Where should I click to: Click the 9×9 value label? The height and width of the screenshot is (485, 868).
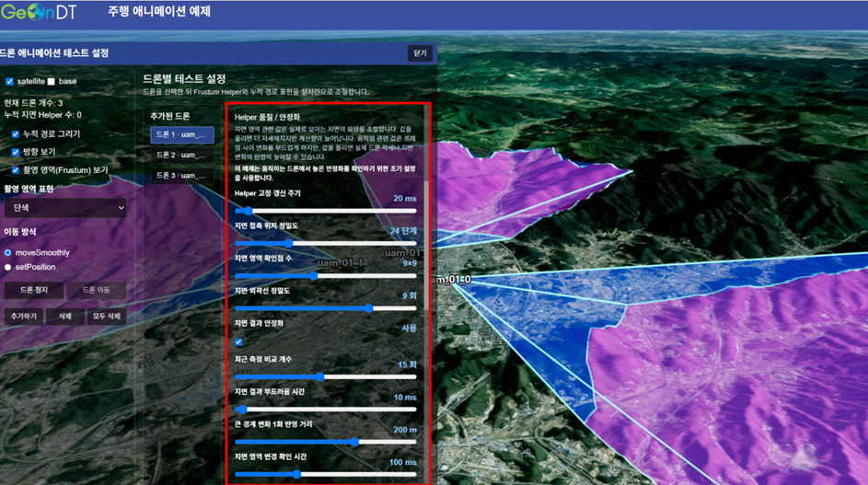coord(410,263)
